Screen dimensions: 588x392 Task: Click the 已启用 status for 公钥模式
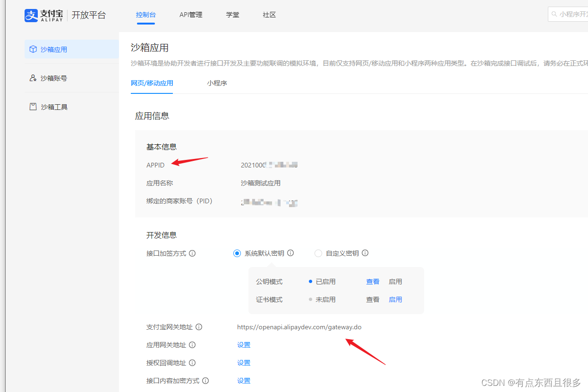(325, 282)
